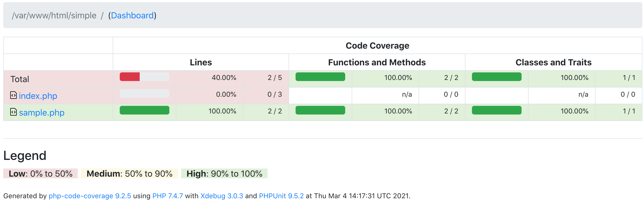Open the index.php coverage report
Image resolution: width=644 pixels, height=222 pixels.
38,96
